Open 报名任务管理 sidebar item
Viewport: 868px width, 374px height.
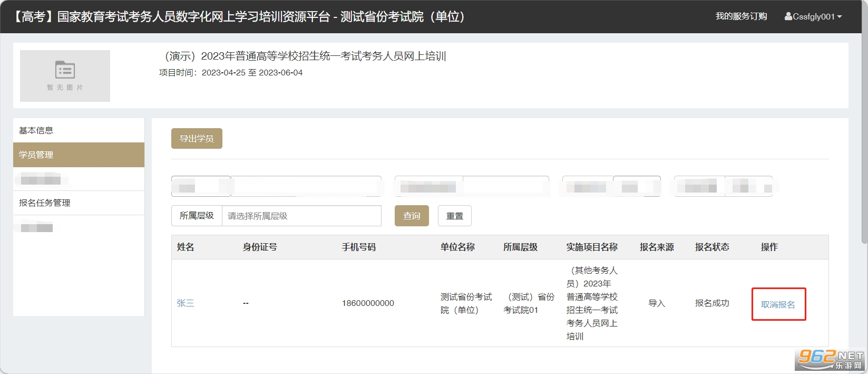pyautogui.click(x=79, y=203)
